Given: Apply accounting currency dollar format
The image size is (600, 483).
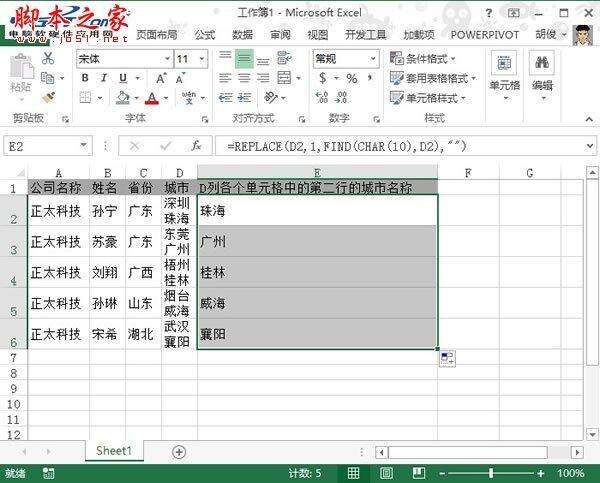Looking at the screenshot, I should pos(323,78).
